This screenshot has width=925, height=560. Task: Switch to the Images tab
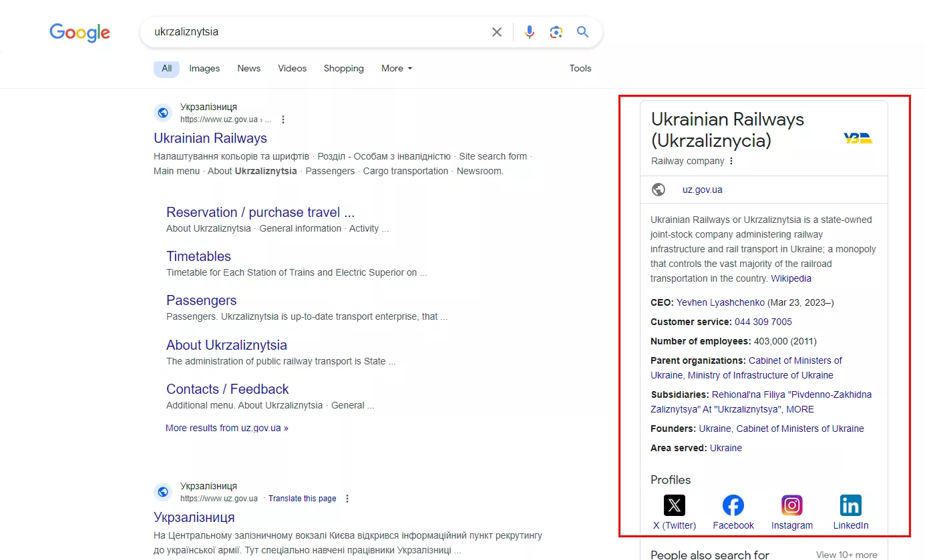pyautogui.click(x=204, y=68)
